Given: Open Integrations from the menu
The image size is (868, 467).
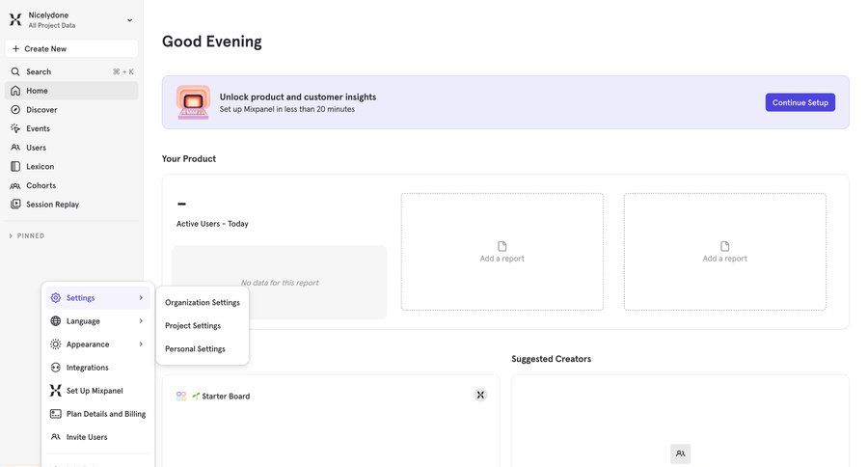Looking at the screenshot, I should coord(97,368).
